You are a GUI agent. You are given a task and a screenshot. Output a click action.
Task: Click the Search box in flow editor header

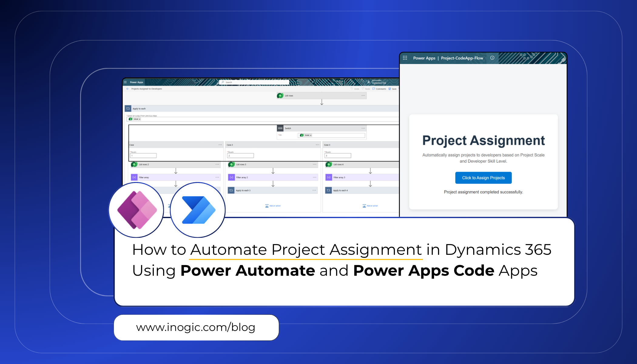pyautogui.click(x=254, y=82)
